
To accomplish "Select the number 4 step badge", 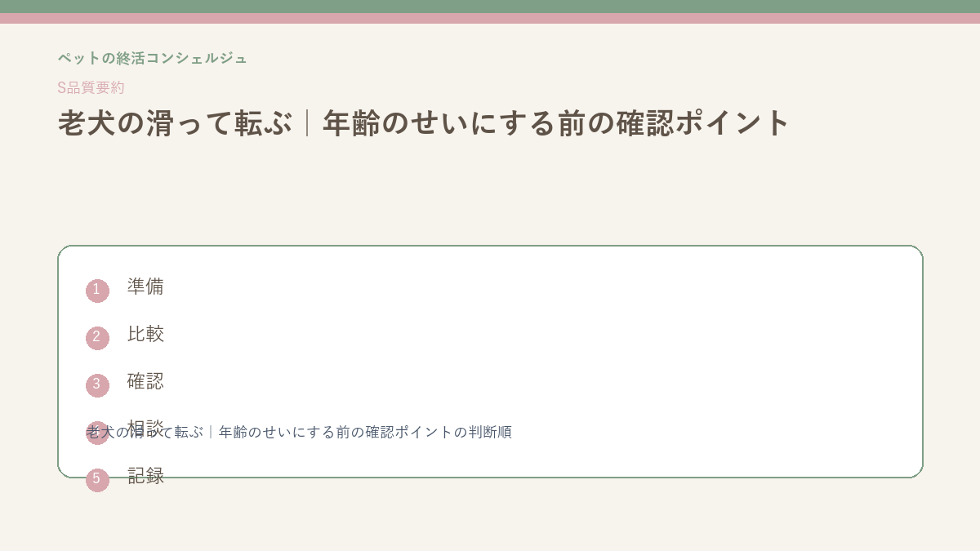I will tap(97, 433).
